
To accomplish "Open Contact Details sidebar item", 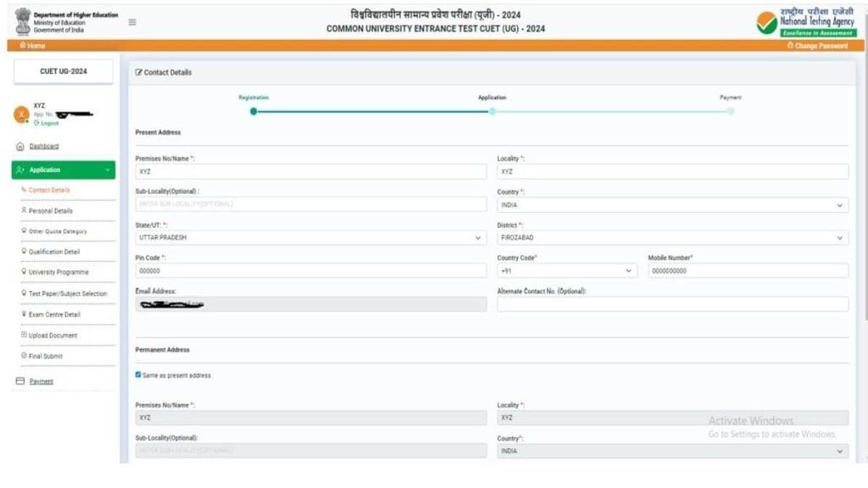I will tap(49, 190).
